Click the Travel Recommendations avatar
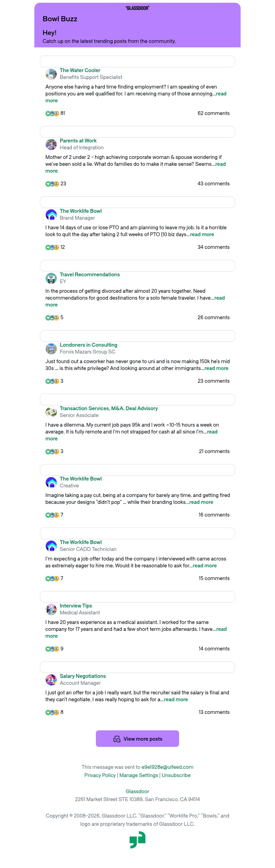Screen dimensions: 275x868 coord(51,278)
